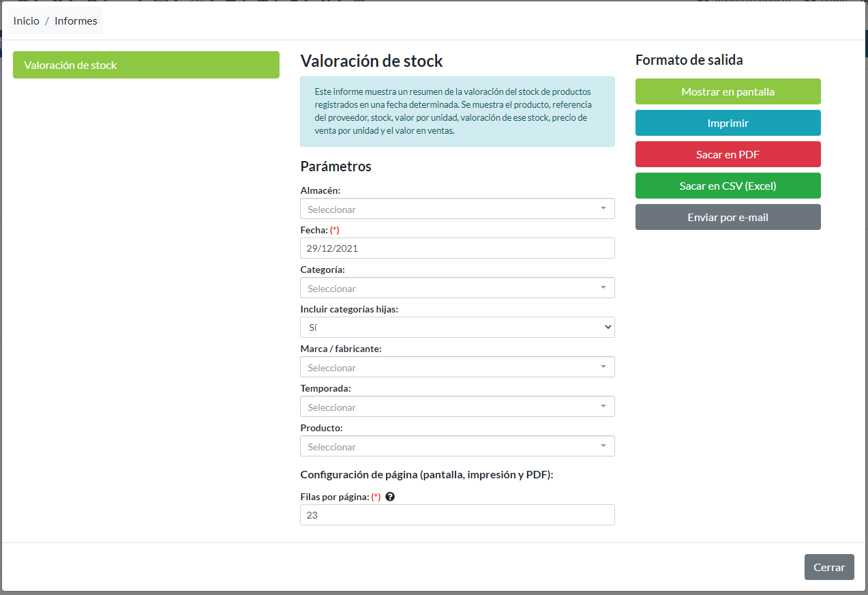Click Imprimir to print the report

[x=727, y=123]
